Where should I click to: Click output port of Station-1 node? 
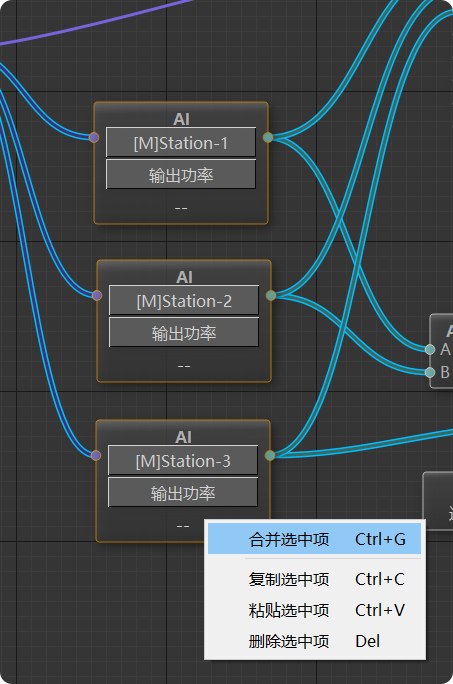pyautogui.click(x=268, y=137)
